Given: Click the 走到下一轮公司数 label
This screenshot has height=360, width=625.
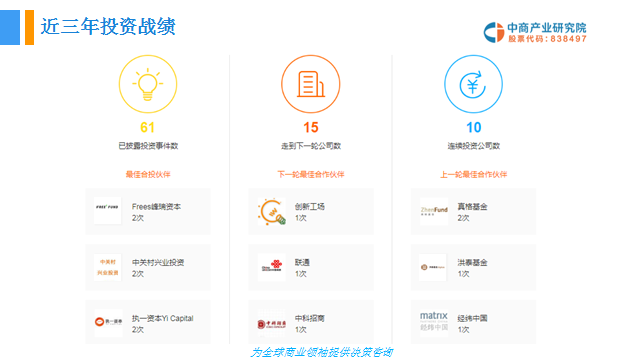Looking at the screenshot, I should pos(311,146).
